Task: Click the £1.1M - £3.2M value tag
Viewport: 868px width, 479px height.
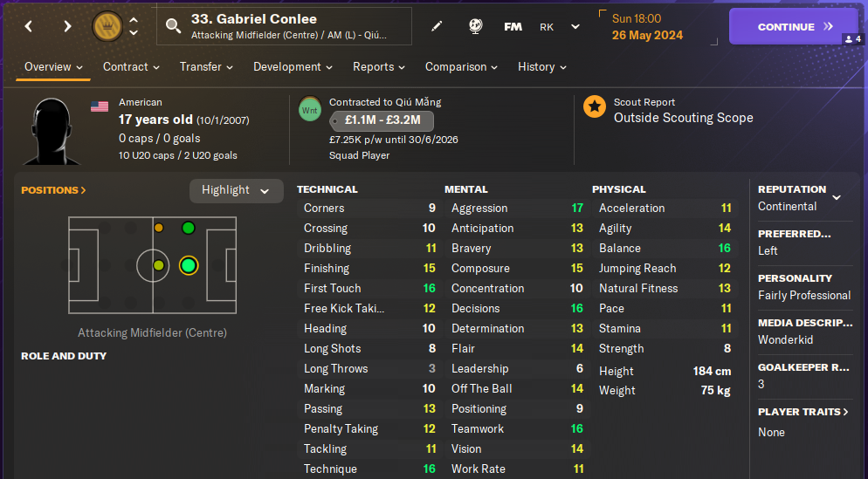Action: tap(382, 121)
